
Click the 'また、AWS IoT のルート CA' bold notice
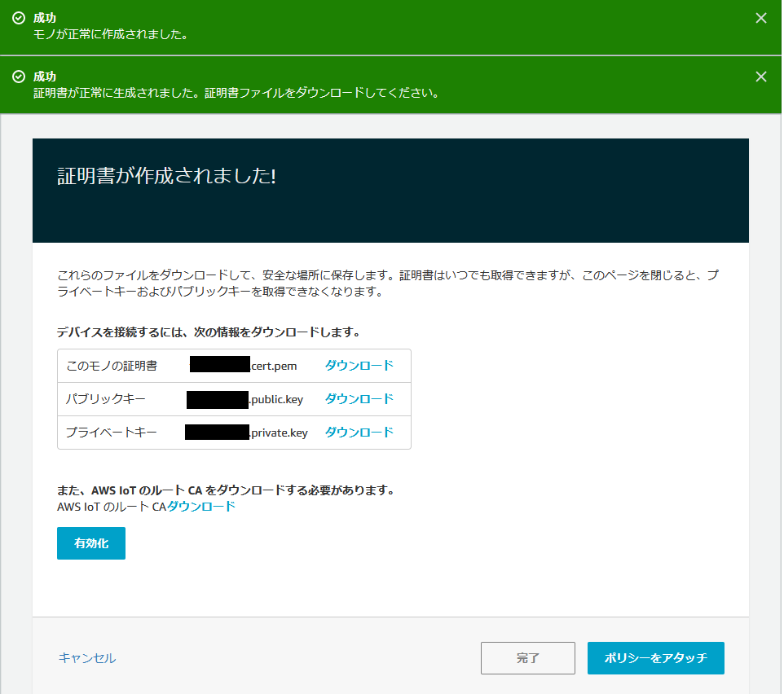tap(226, 490)
